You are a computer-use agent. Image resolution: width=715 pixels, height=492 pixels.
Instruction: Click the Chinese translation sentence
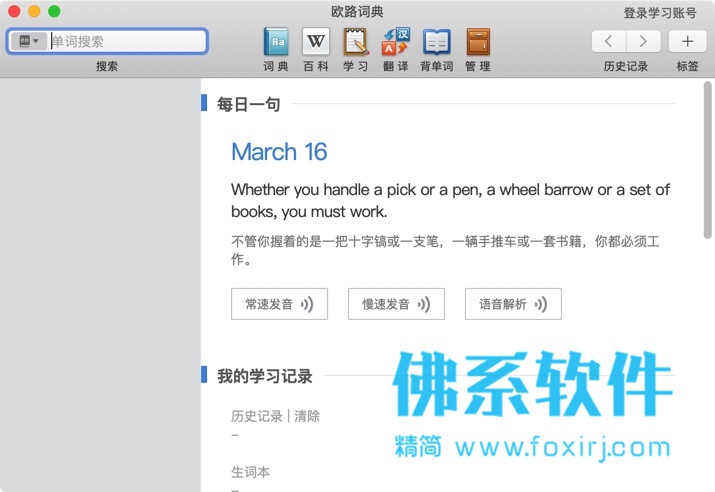click(445, 250)
